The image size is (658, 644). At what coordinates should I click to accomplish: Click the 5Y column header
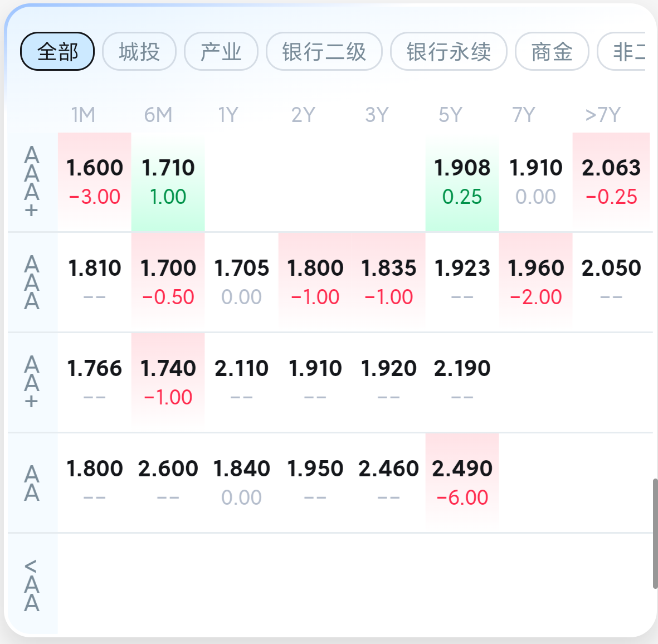[450, 115]
